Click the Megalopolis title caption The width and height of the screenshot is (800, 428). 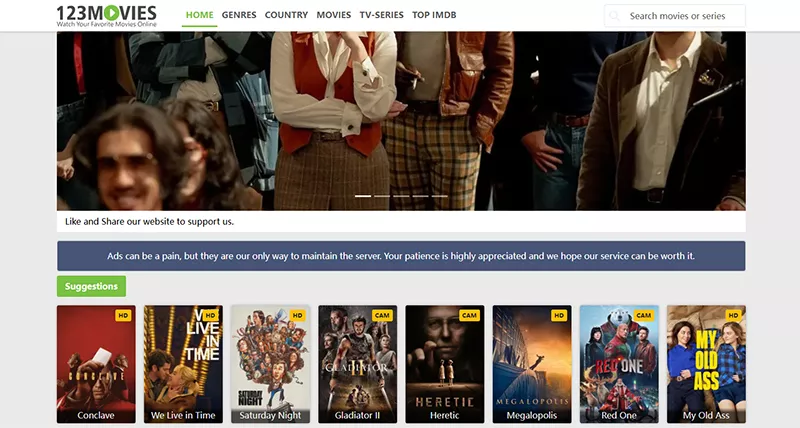tap(532, 415)
